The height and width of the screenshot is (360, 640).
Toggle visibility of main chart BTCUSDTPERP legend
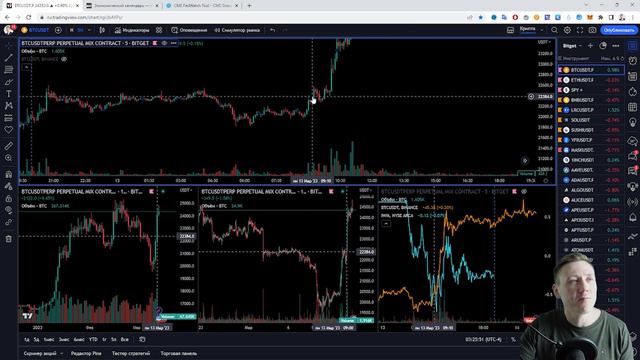click(164, 43)
